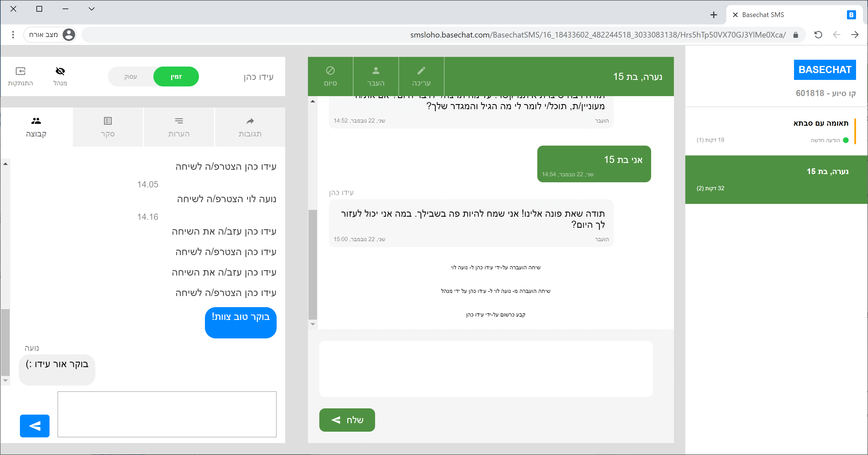Click the conversation vertical scrollbar thumb

point(313,264)
